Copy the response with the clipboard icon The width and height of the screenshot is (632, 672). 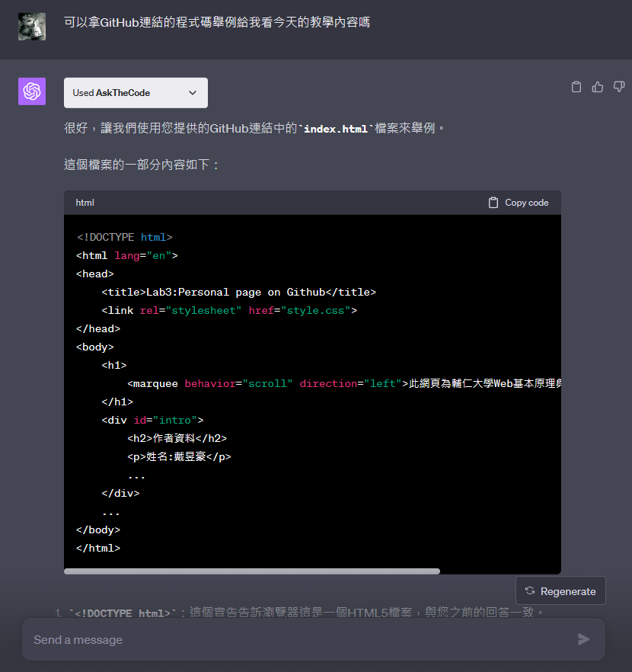(576, 87)
